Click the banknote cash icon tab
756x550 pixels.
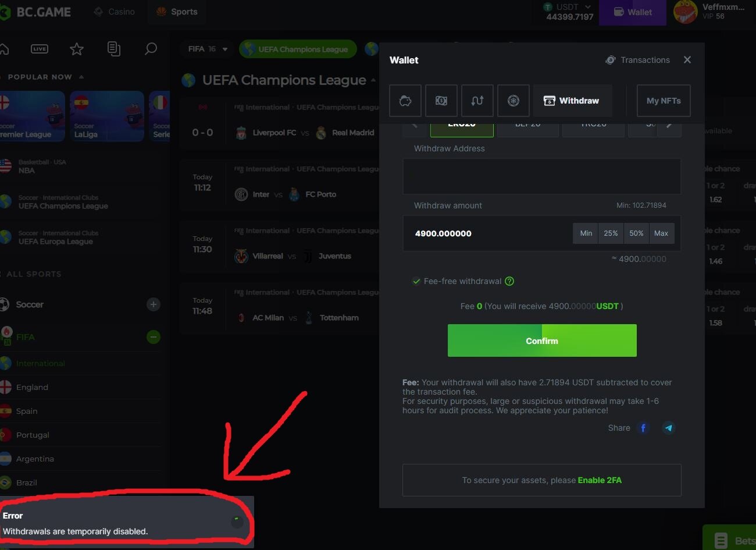[x=441, y=101]
